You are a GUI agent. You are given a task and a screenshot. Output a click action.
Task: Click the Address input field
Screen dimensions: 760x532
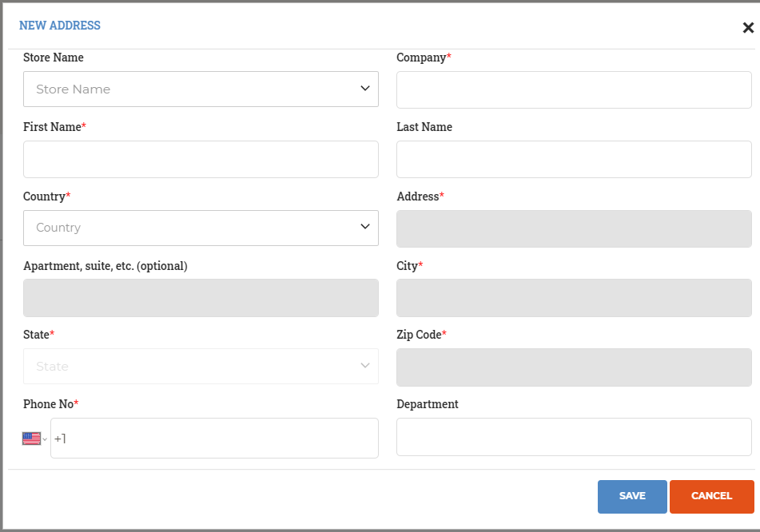click(x=574, y=228)
